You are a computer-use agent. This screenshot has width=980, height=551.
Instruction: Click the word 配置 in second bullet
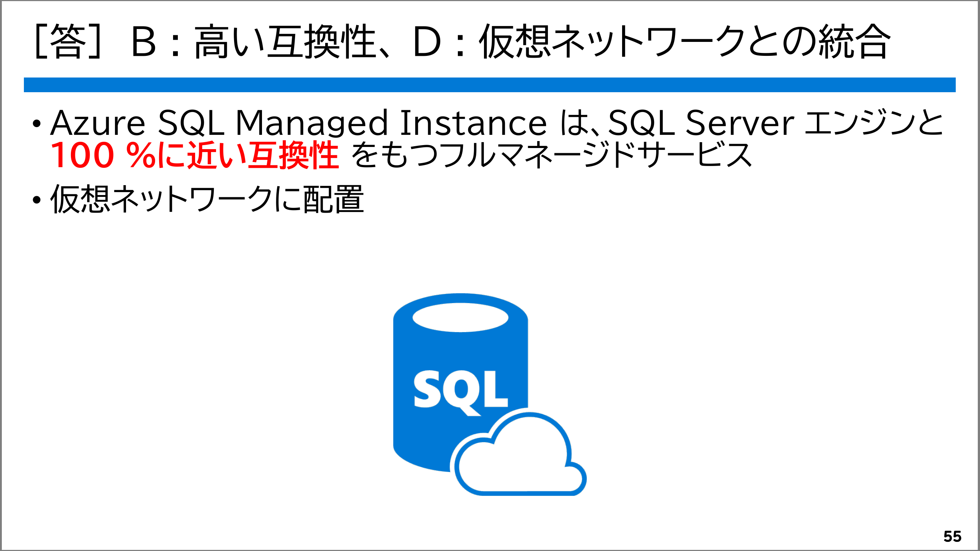[x=334, y=199]
